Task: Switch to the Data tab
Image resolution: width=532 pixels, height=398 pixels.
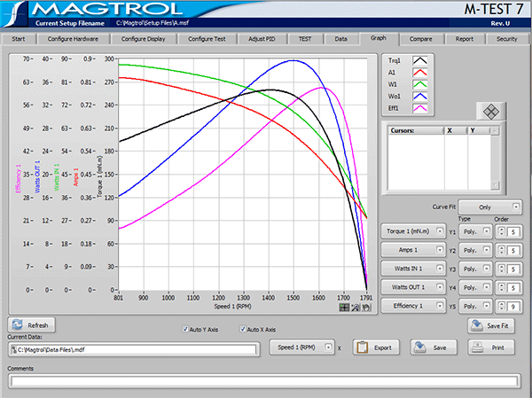Action: [x=340, y=39]
